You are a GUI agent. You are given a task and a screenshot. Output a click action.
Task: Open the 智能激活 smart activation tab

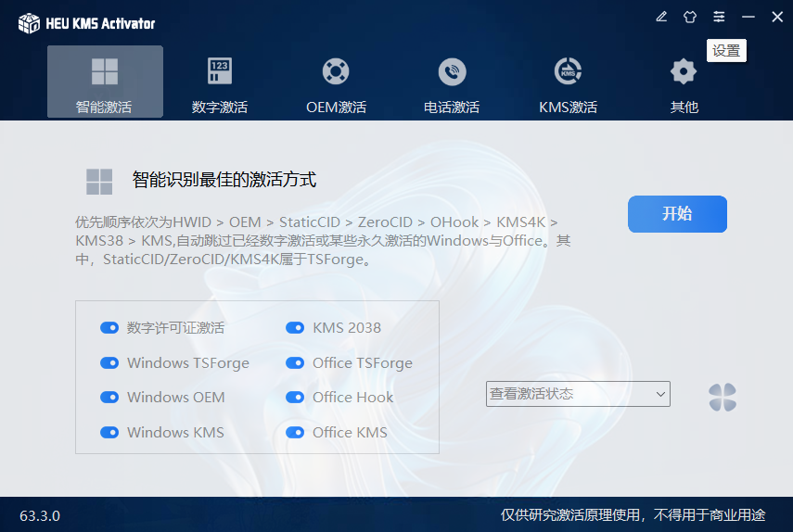click(x=104, y=82)
